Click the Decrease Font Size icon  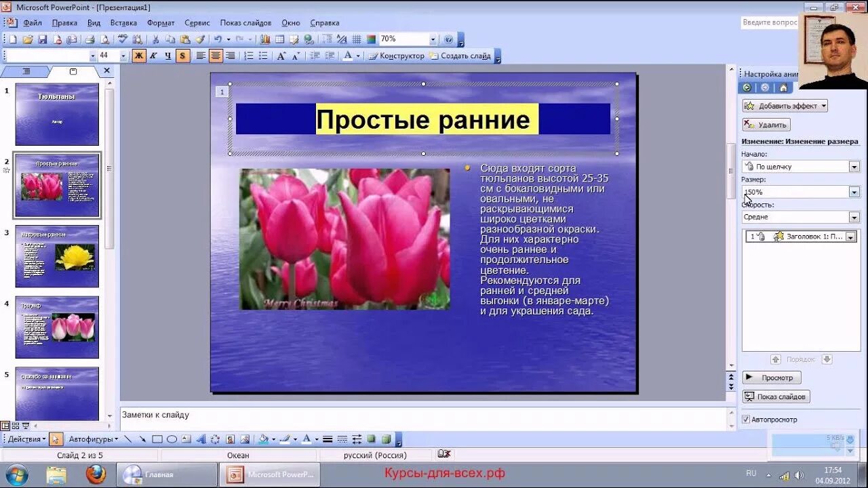pyautogui.click(x=296, y=56)
